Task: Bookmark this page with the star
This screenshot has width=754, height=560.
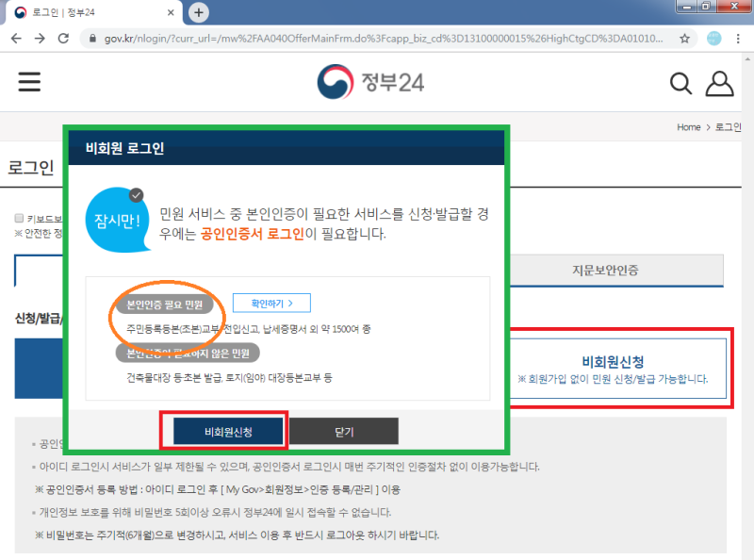Action: click(x=685, y=39)
